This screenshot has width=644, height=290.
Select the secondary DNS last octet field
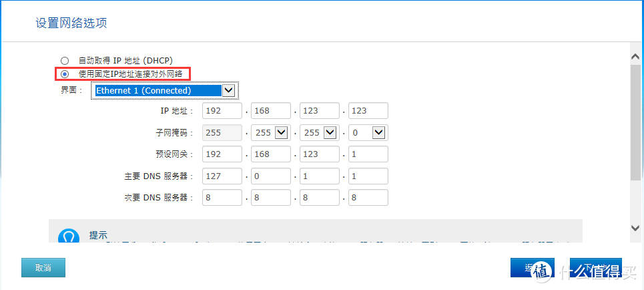click(368, 198)
